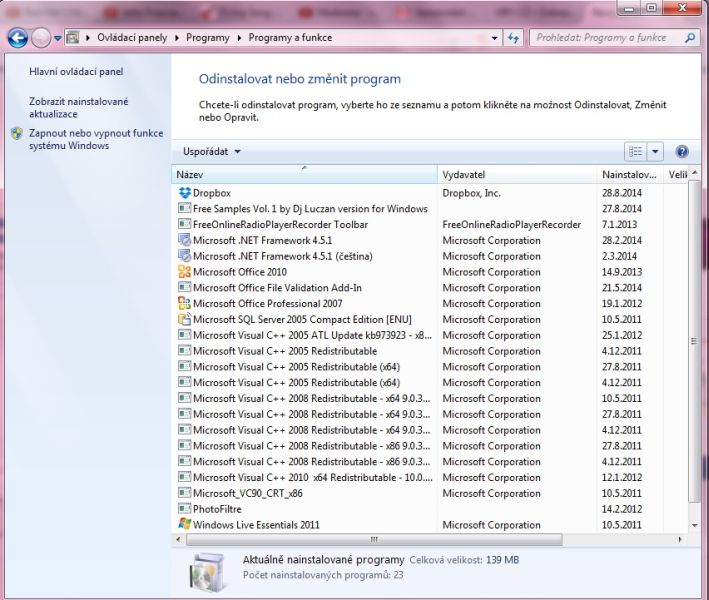Image resolution: width=709 pixels, height=600 pixels.
Task: Click Ovládací panely in the breadcrumb
Action: coord(134,38)
